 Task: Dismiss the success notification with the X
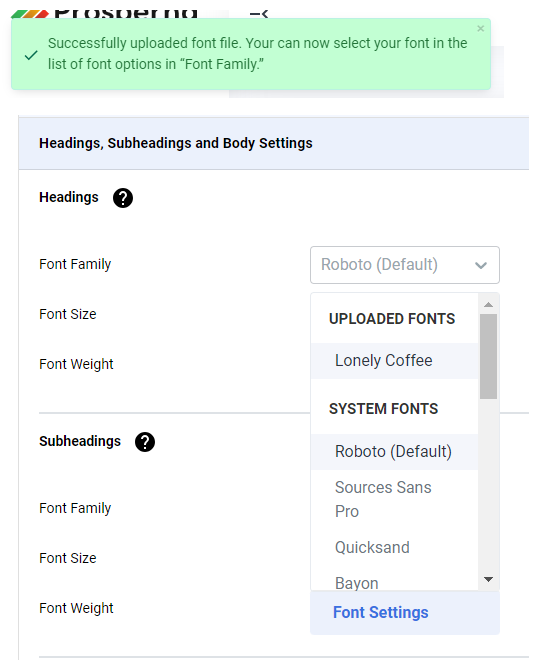pos(480,29)
